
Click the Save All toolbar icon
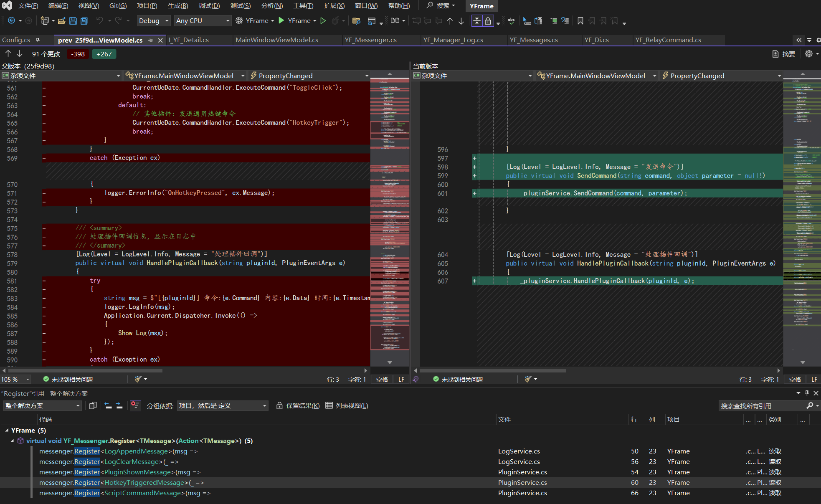(84, 21)
